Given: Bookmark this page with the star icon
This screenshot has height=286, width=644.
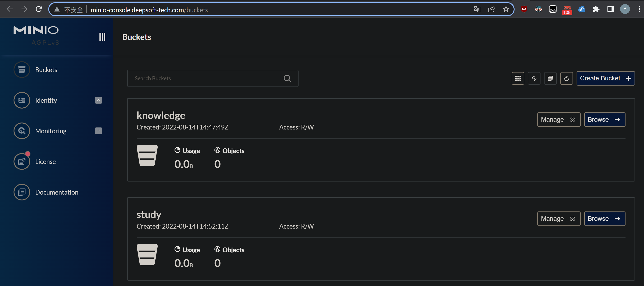Looking at the screenshot, I should (x=506, y=9).
